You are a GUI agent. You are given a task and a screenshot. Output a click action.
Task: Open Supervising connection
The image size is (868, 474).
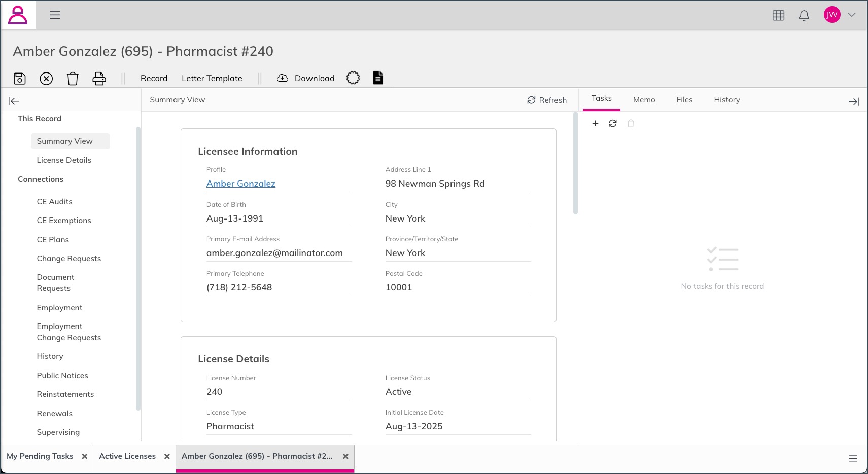pos(58,432)
